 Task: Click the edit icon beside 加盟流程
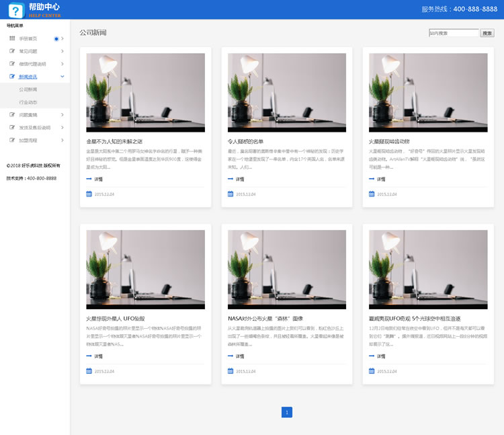coord(12,140)
